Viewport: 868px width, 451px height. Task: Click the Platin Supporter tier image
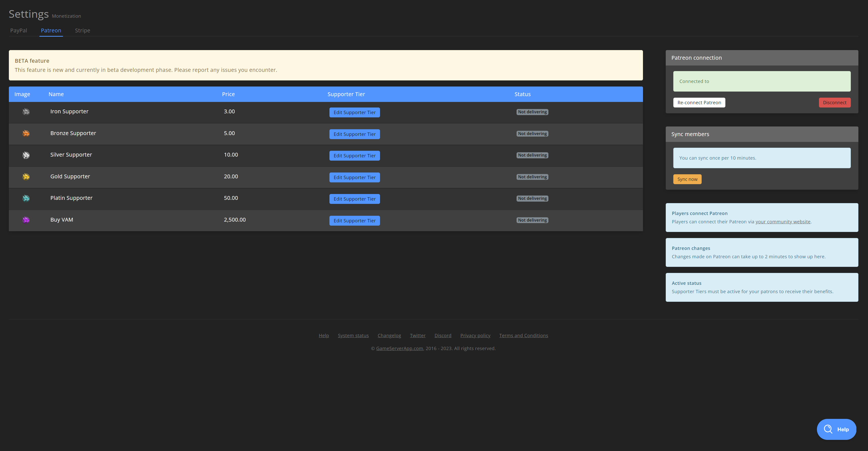[x=26, y=198]
